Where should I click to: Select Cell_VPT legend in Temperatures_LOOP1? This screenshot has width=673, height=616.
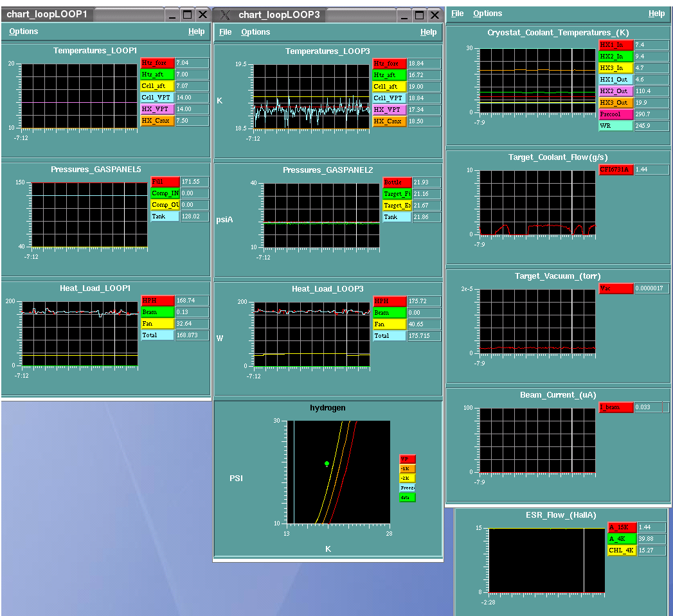pyautogui.click(x=157, y=98)
